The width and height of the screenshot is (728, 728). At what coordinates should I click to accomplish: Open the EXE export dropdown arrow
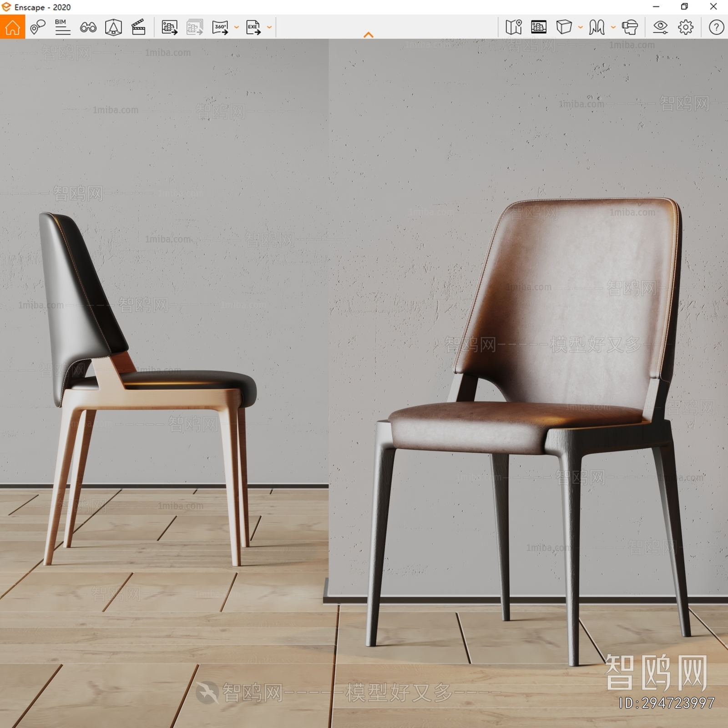[x=269, y=27]
